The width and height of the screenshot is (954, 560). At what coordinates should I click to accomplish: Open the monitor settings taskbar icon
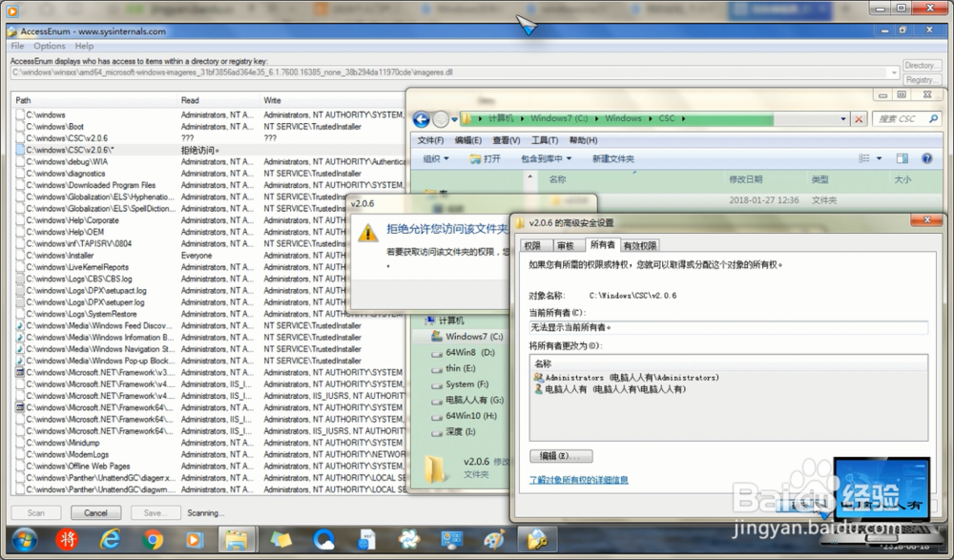pos(451,539)
